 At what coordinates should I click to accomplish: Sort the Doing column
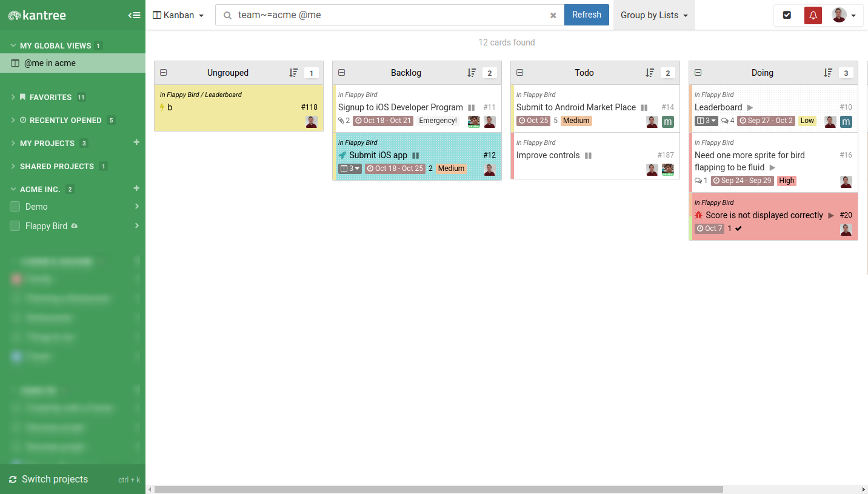pyautogui.click(x=828, y=73)
